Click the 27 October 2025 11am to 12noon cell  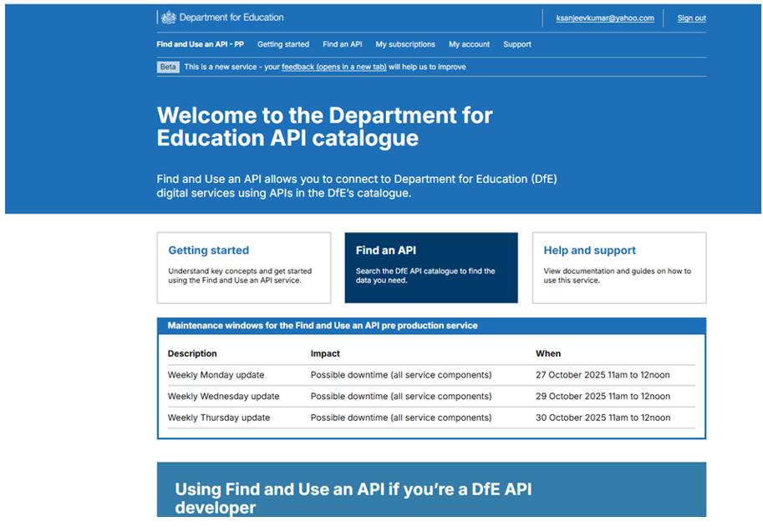[x=603, y=375]
